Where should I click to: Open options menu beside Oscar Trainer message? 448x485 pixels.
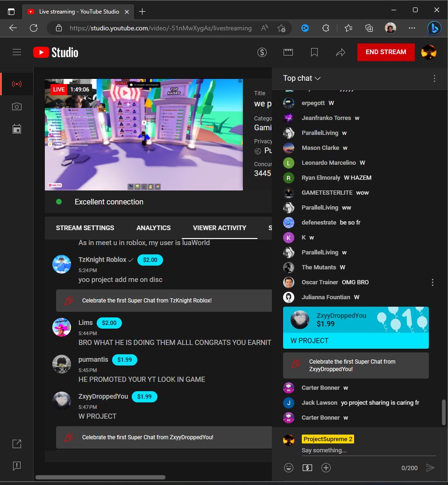(433, 282)
